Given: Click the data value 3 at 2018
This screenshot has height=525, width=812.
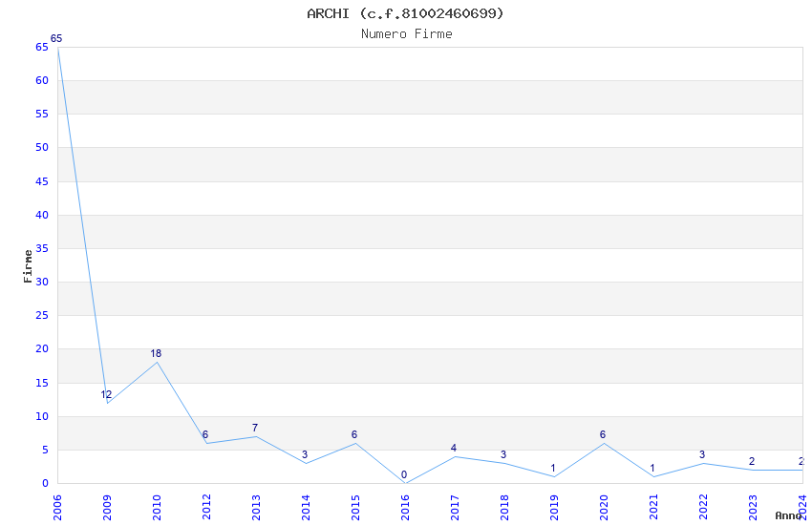Looking at the screenshot, I should tap(503, 454).
